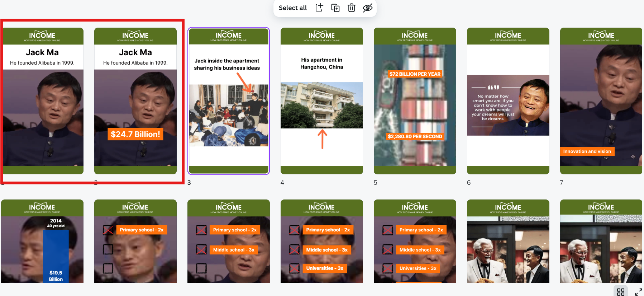
Task: Select page 7 labeled Innovation and vision
Action: [x=601, y=101]
